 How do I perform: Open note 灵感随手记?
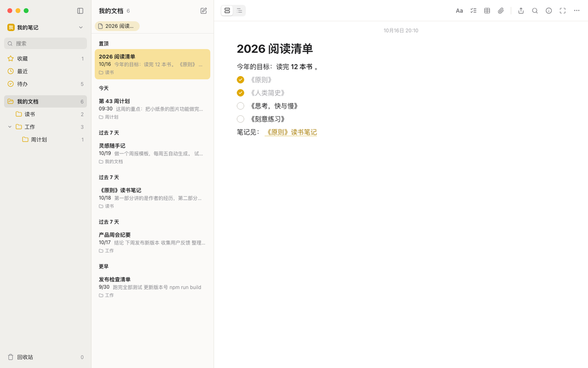(152, 153)
